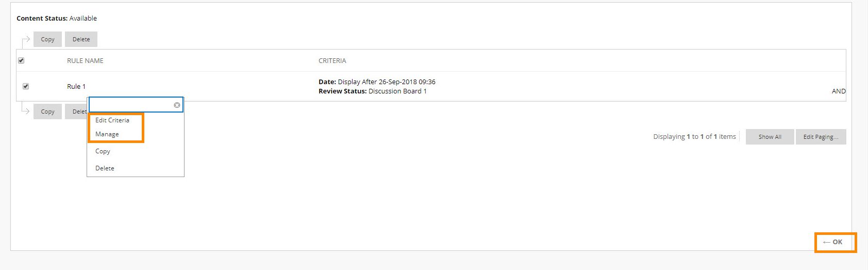The width and height of the screenshot is (868, 270).
Task: Choose Copy in the Rule 1 context menu
Action: coord(103,151)
